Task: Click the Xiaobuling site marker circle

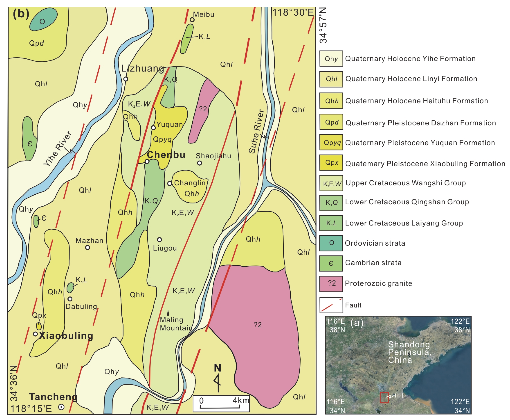Action: pyautogui.click(x=35, y=334)
